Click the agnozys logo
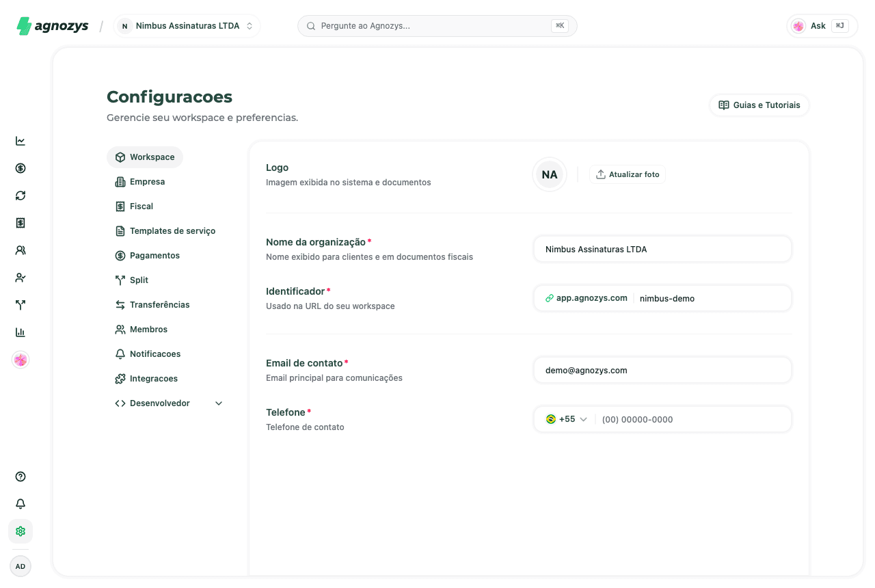The width and height of the screenshot is (875, 588). click(53, 26)
